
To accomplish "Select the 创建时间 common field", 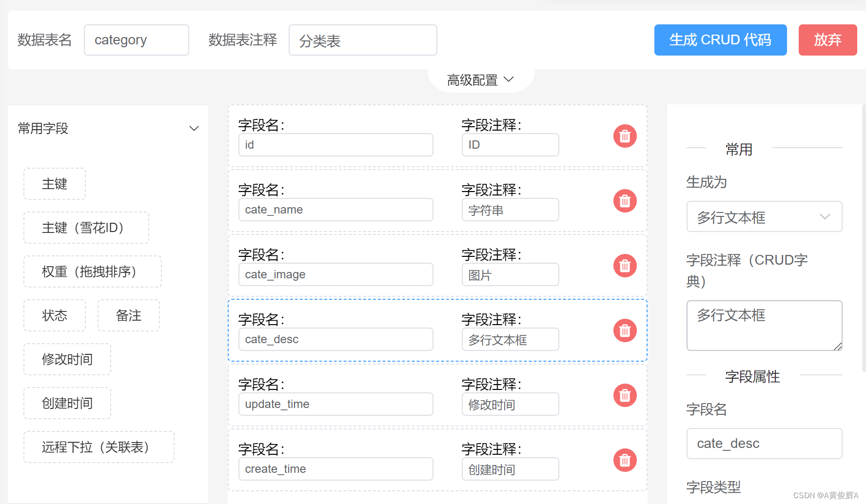I will (67, 403).
